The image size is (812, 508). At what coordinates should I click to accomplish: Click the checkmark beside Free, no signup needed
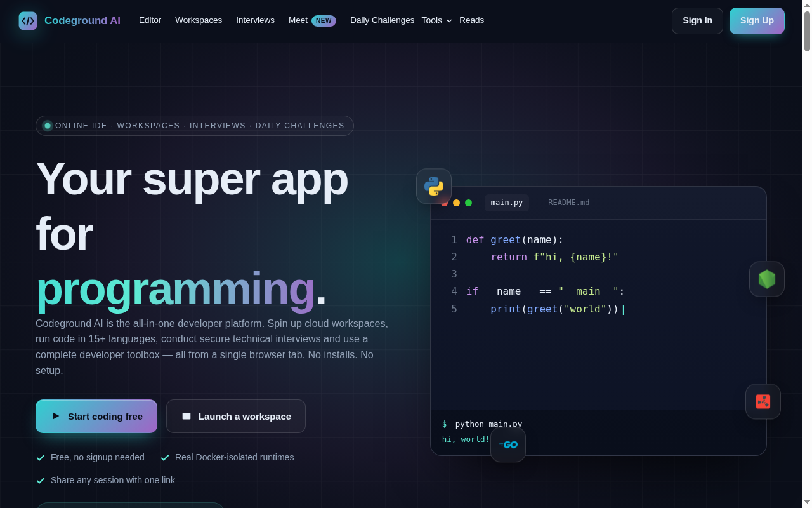pyautogui.click(x=41, y=457)
